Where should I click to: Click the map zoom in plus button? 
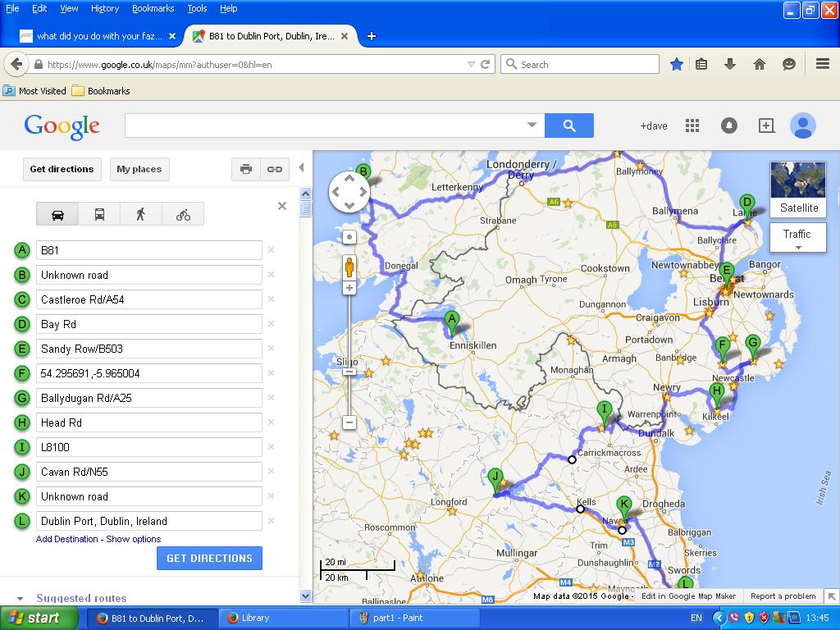point(349,288)
